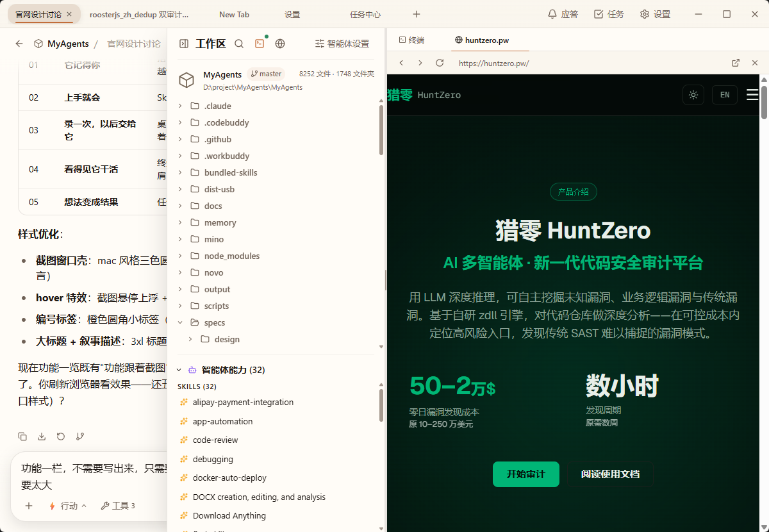This screenshot has height=532, width=769.
Task: Expand the .github folder
Action: click(x=180, y=139)
